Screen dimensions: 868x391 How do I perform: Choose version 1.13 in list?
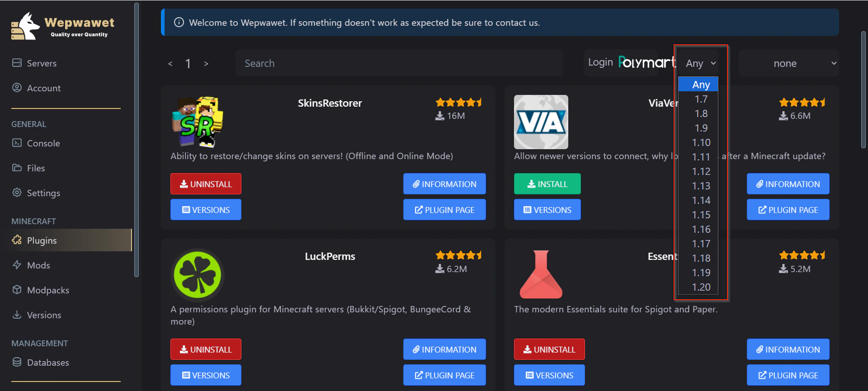pos(698,186)
